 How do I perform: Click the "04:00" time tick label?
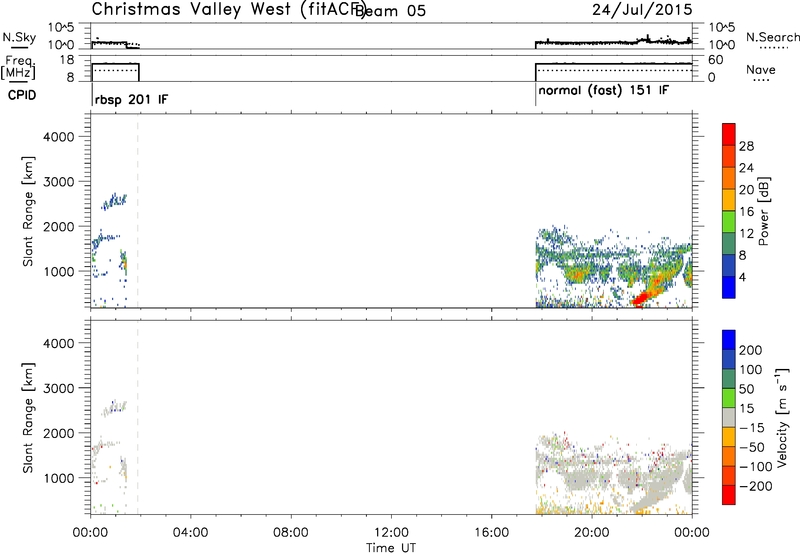[191, 533]
